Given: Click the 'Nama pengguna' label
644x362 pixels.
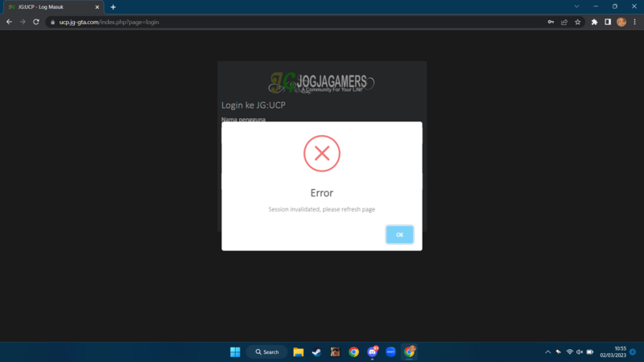Looking at the screenshot, I should pos(243,119).
